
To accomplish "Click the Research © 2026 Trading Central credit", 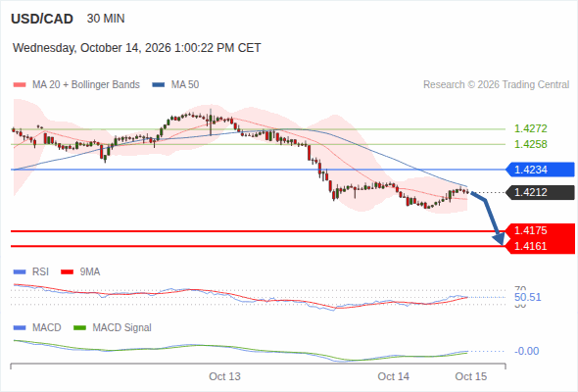I will point(496,85).
